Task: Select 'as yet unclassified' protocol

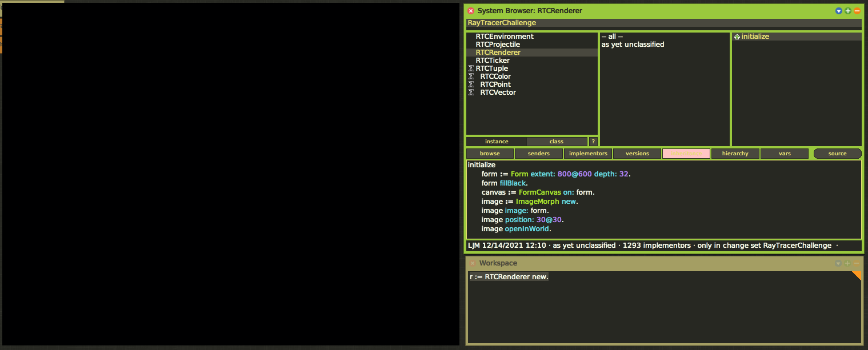Action: click(665, 45)
